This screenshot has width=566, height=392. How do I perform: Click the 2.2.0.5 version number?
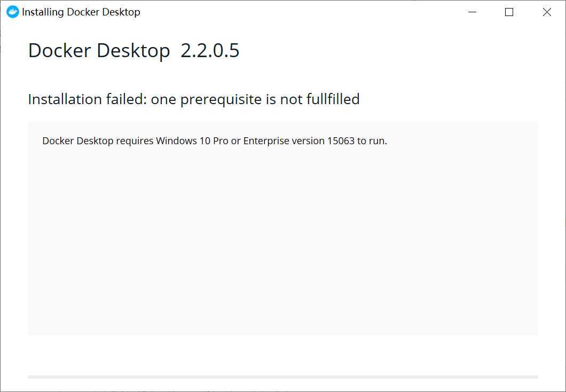pyautogui.click(x=210, y=50)
